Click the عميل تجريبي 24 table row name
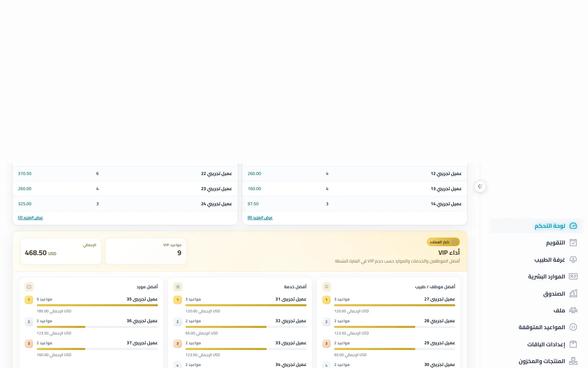Viewport: 588px width, 368px height. 216,204
